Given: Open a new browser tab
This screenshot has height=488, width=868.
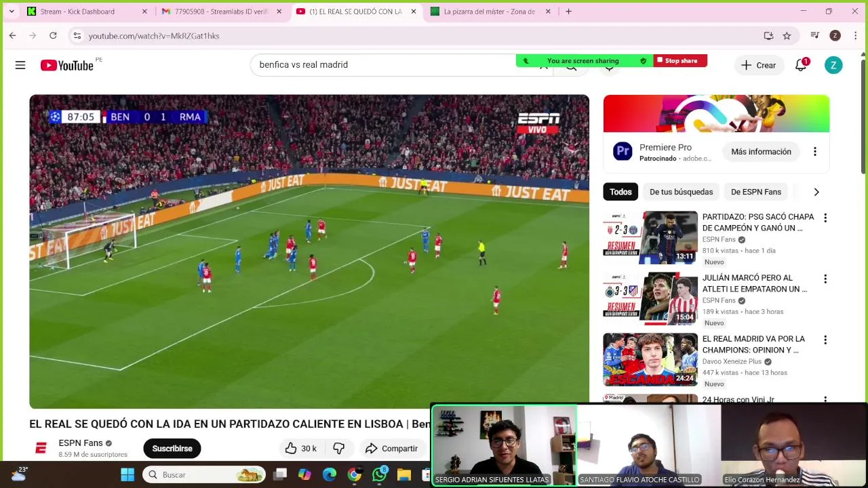Looking at the screenshot, I should pos(568,12).
